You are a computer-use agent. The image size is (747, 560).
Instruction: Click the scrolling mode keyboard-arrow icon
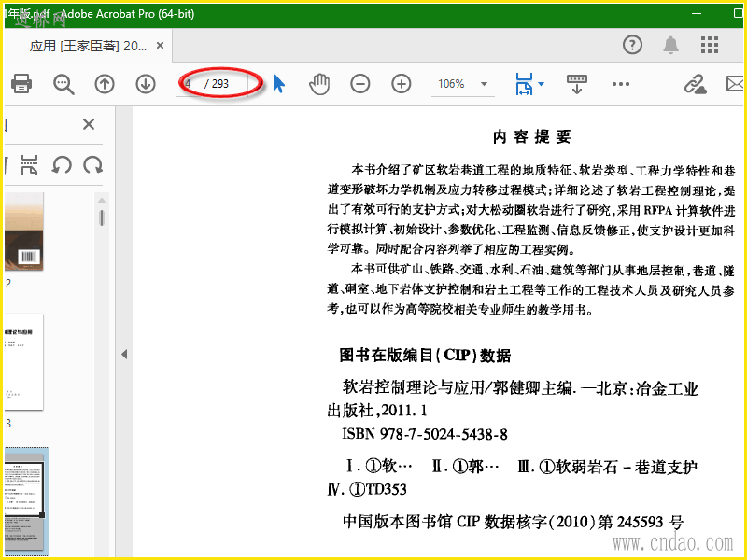pyautogui.click(x=576, y=84)
